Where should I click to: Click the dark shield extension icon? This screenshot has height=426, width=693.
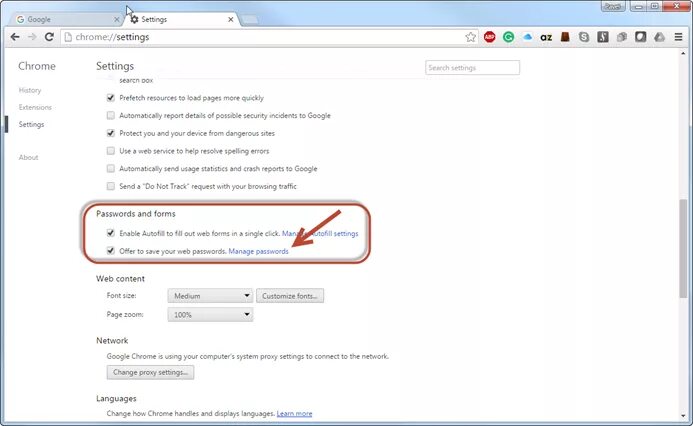(640, 37)
